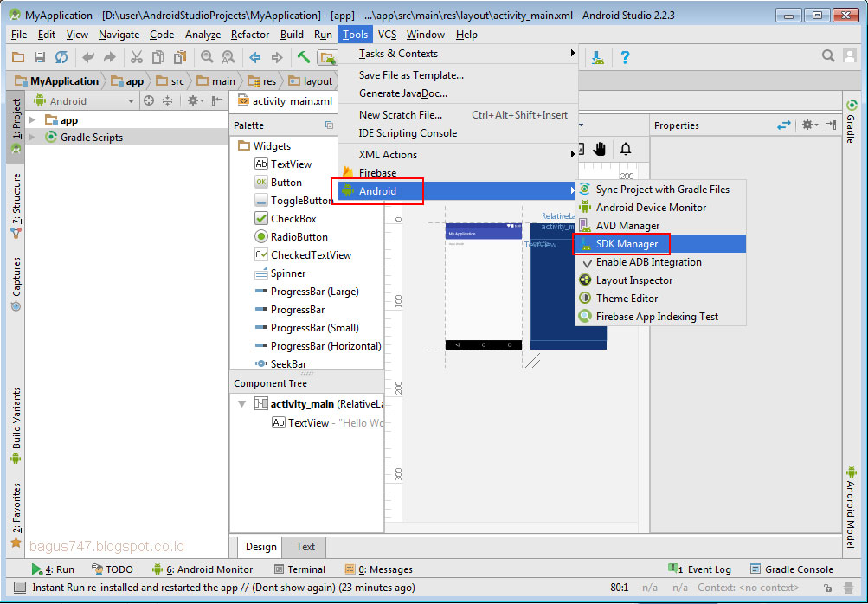
Task: Click the Copy toolbar icon
Action: pyautogui.click(x=158, y=57)
